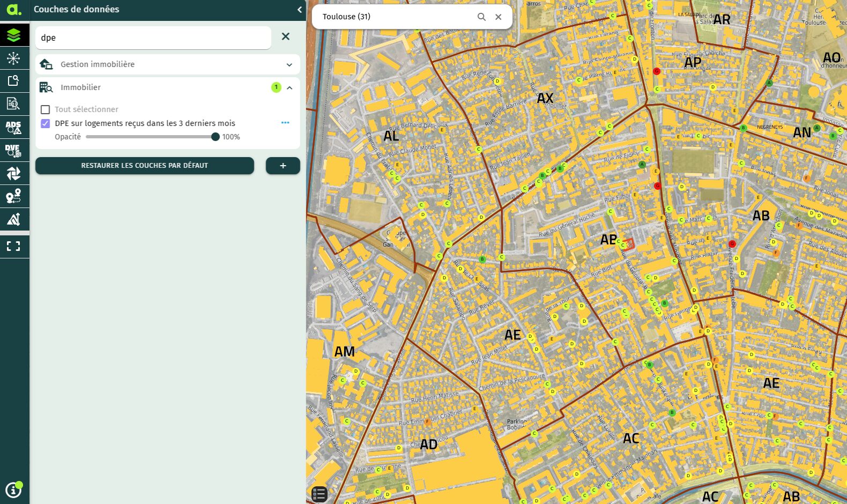Open the data layers panel icon
Image resolution: width=847 pixels, height=504 pixels.
[x=14, y=35]
